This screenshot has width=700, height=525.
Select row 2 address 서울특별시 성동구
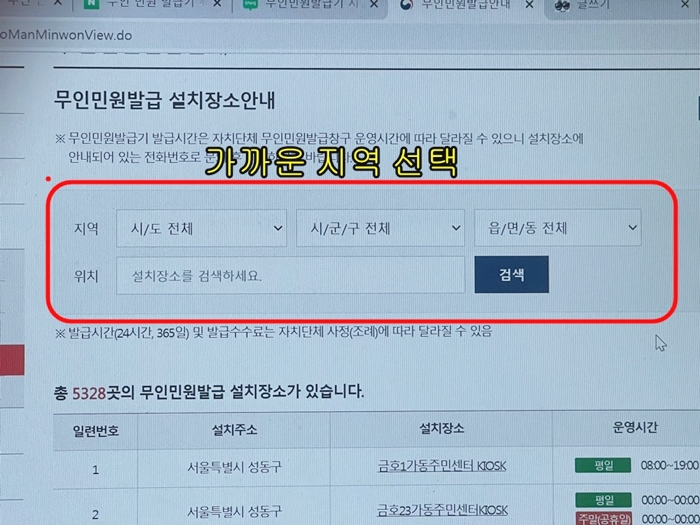point(234,512)
